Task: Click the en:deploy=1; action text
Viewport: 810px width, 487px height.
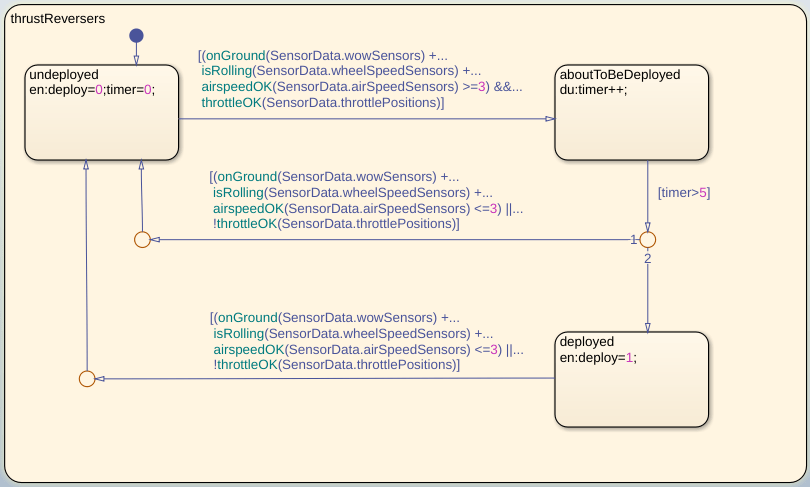Action: pos(597,357)
